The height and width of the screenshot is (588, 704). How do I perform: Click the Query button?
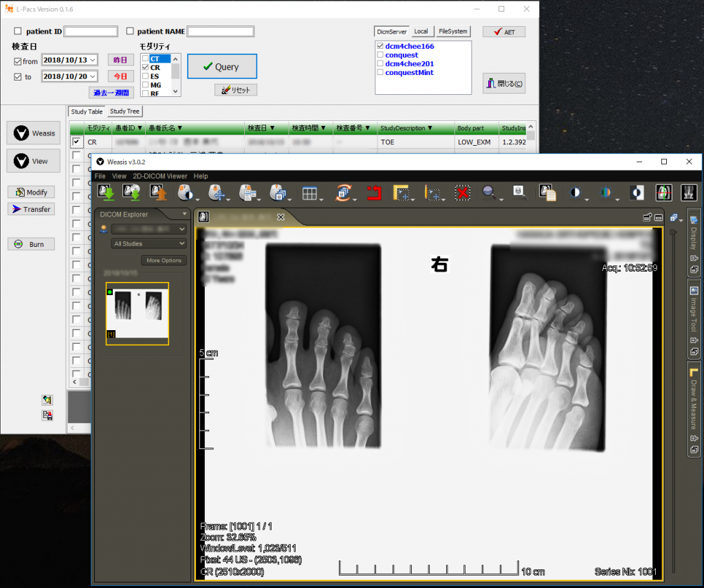(222, 67)
